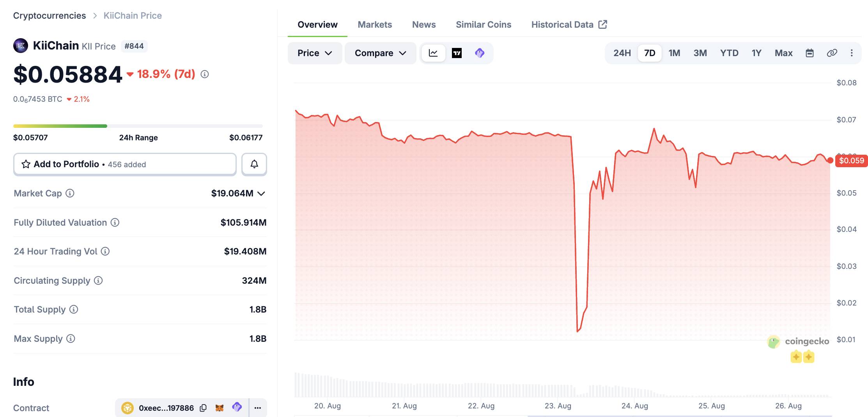Viewport: 868px width, 417px height.
Task: Open the three-dot chart options menu
Action: point(852,53)
